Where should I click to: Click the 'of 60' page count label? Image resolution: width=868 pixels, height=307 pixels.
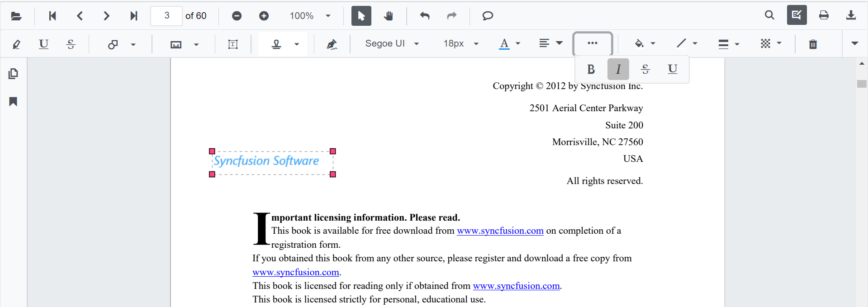(x=196, y=16)
